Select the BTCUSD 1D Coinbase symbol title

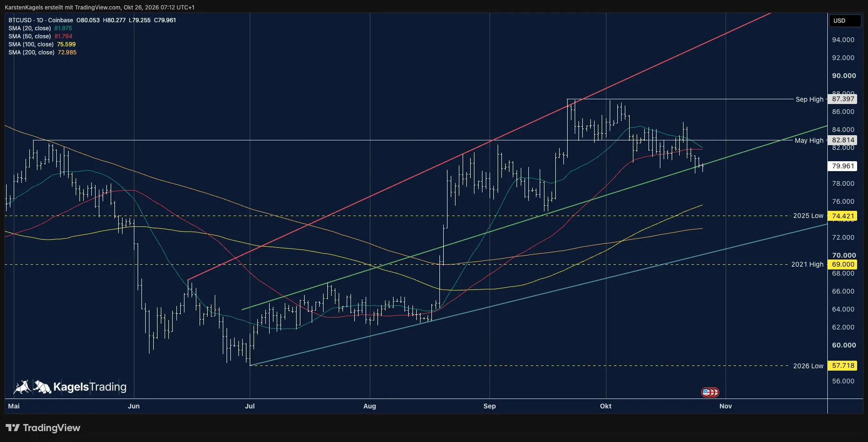pos(41,20)
